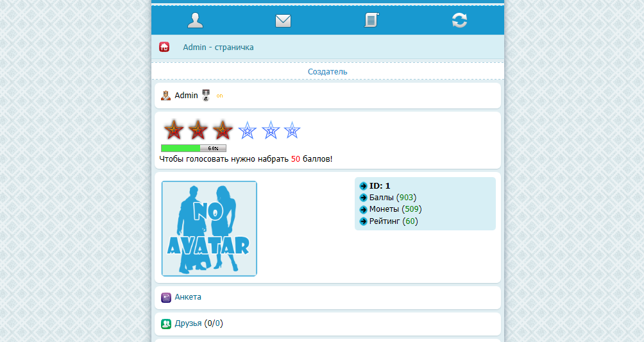
Task: Click the second red rating star
Action: coord(198,130)
